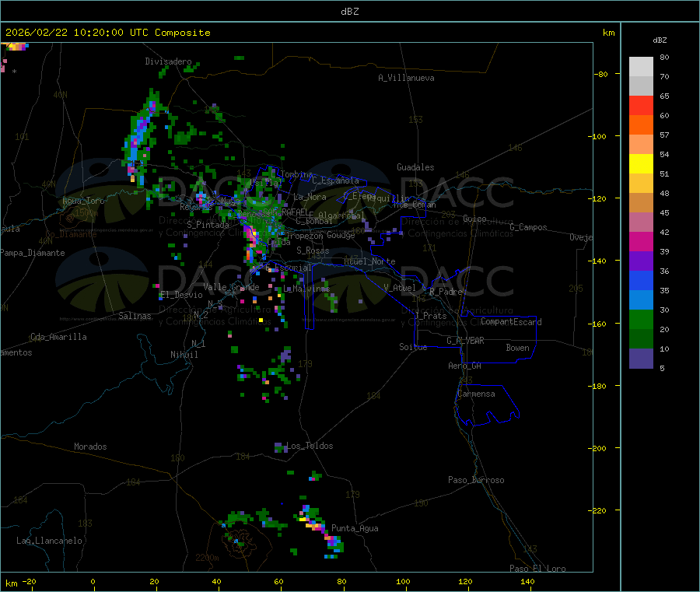Select the 'Lag.Llancanelo' label

(x=50, y=541)
